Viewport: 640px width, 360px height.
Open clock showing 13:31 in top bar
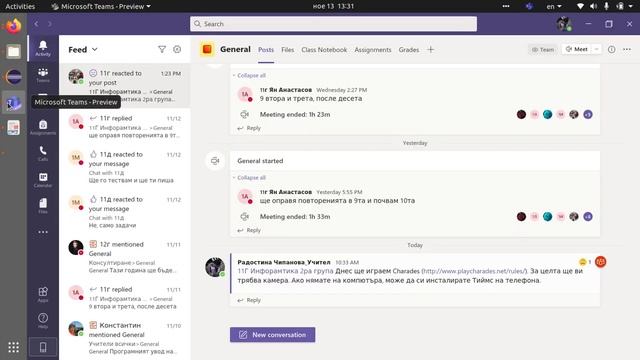[333, 6]
